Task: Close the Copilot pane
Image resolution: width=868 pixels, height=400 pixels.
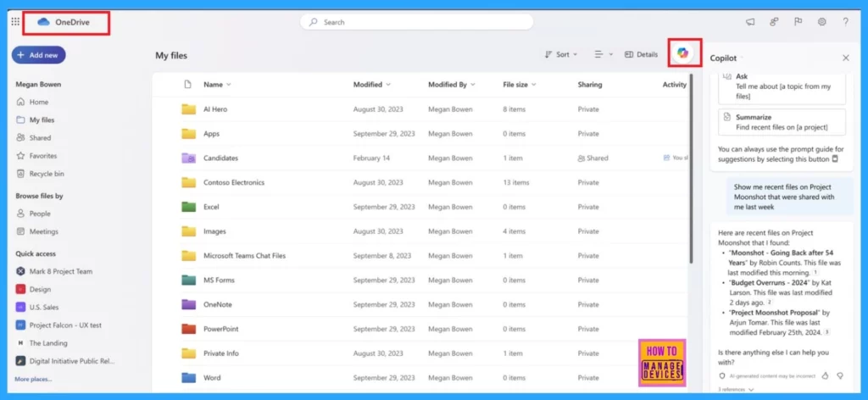Action: (845, 58)
